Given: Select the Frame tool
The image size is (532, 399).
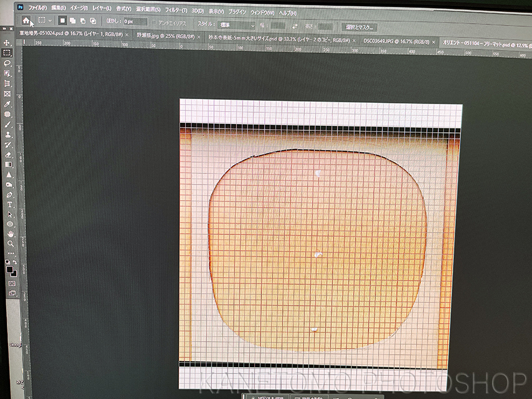Looking at the screenshot, I should tap(7, 94).
